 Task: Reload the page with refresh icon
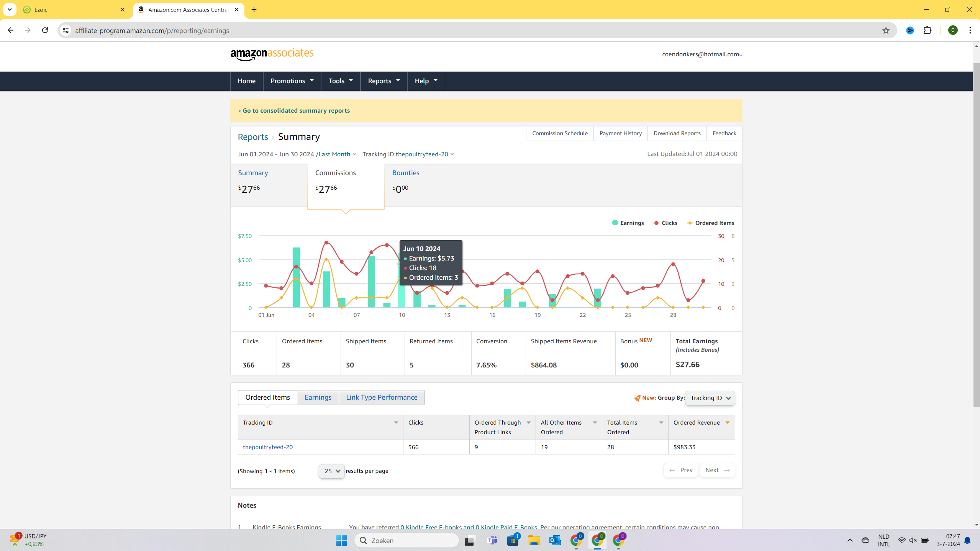pos(45,30)
